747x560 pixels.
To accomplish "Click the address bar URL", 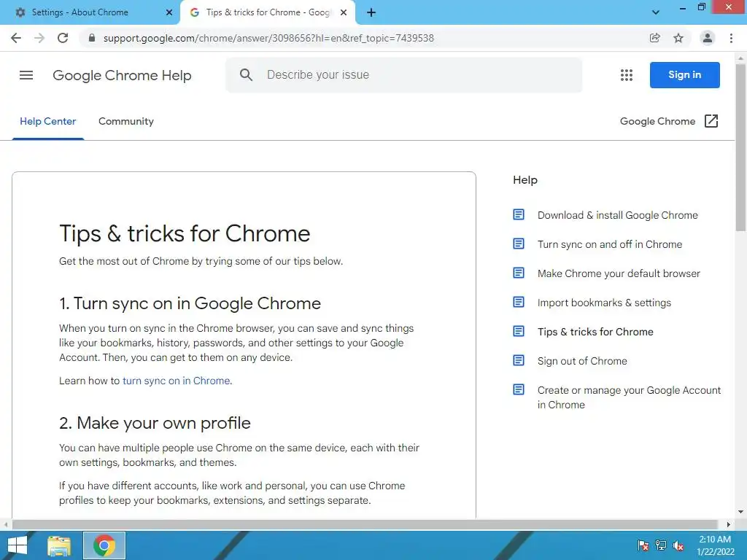I will coord(268,38).
